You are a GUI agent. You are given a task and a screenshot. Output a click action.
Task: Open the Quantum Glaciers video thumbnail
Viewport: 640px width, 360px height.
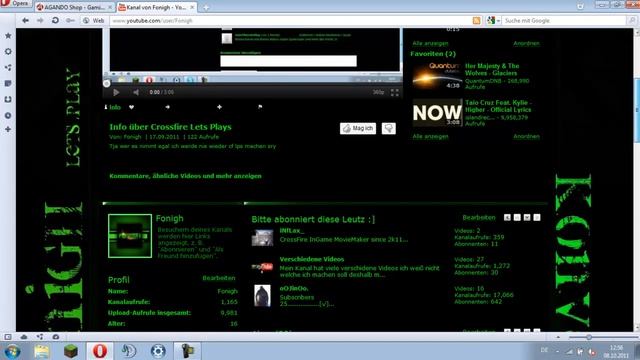pyautogui.click(x=437, y=76)
